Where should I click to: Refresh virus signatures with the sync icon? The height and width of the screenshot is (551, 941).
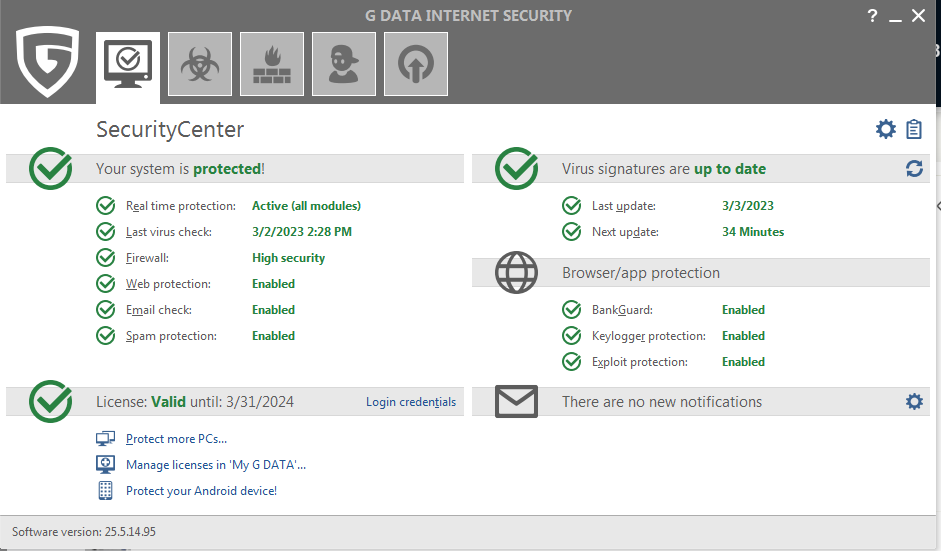coord(914,169)
